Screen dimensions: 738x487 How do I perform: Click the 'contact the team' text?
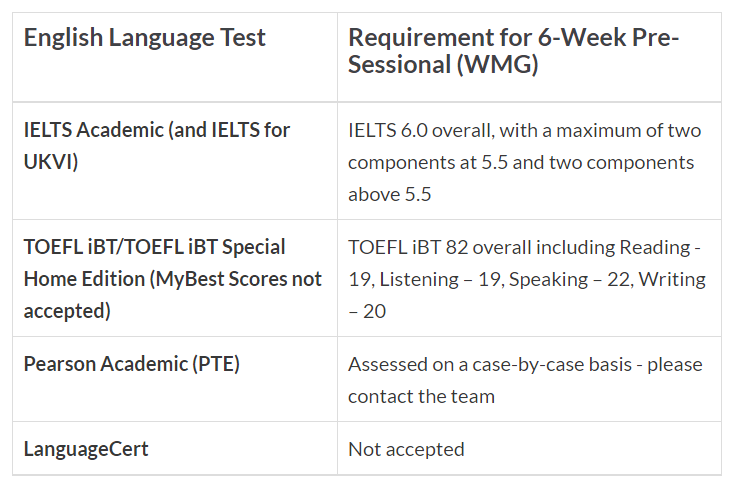click(421, 397)
